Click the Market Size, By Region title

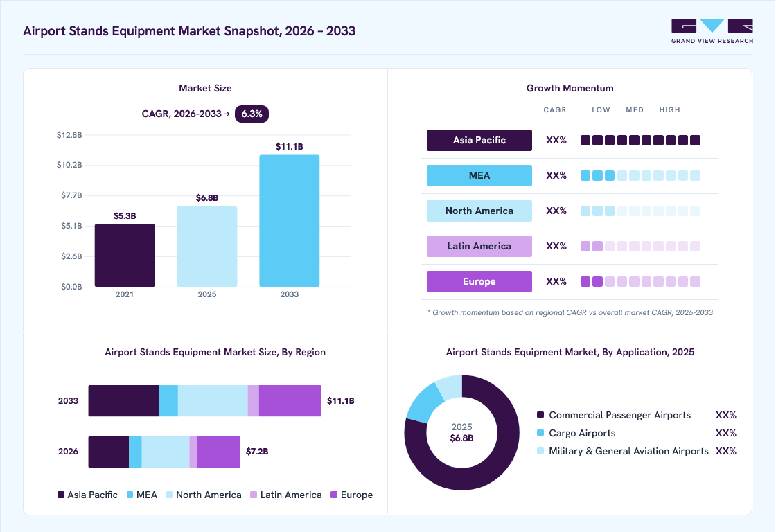click(215, 353)
